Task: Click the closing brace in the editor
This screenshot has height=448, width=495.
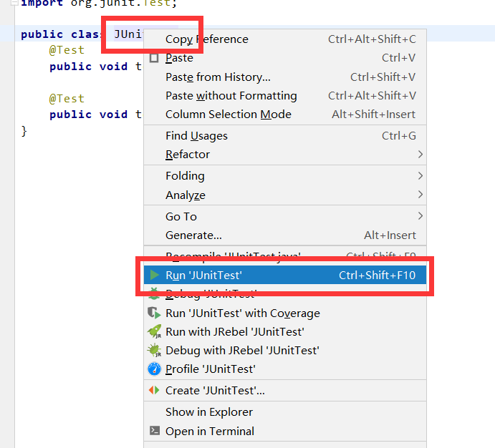Action: pyautogui.click(x=24, y=130)
